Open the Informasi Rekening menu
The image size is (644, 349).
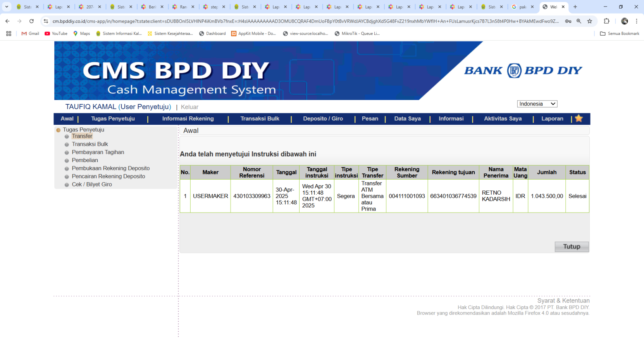(x=188, y=119)
